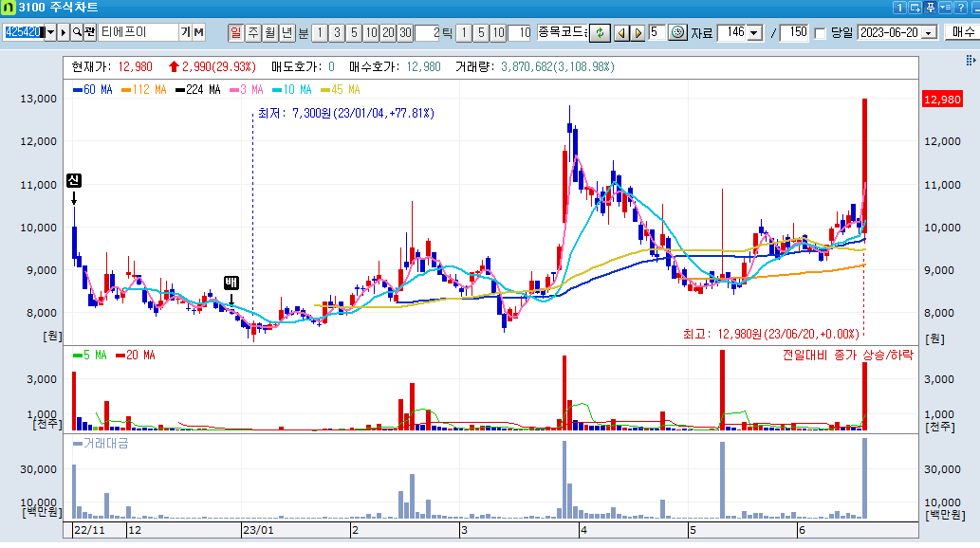The height and width of the screenshot is (548, 980).
Task: Click the 기 icon beside 티에프이
Action: point(186,32)
